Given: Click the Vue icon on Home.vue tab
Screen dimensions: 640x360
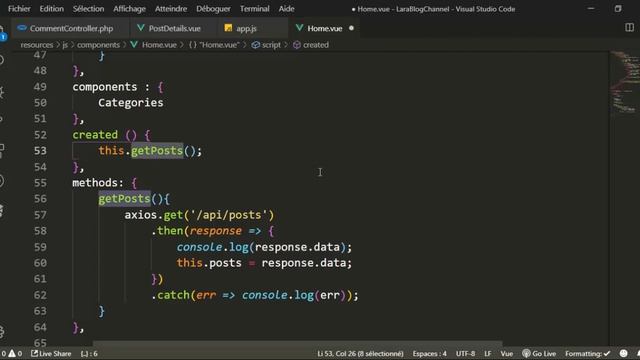Looking at the screenshot, I should pos(300,28).
